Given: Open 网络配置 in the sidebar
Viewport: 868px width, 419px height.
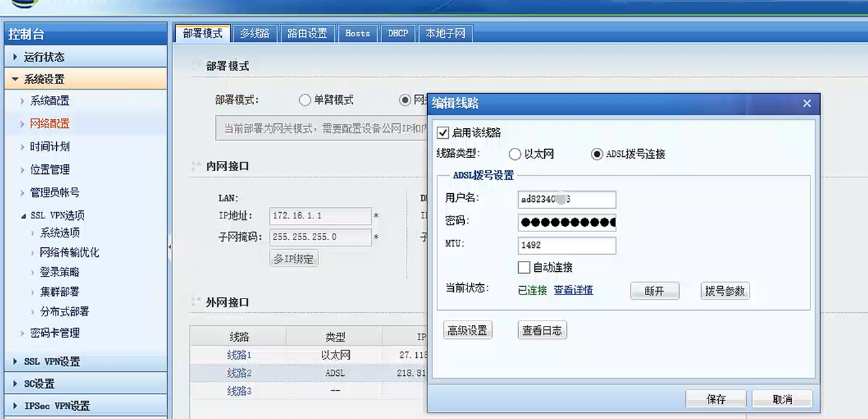Looking at the screenshot, I should pyautogui.click(x=49, y=123).
